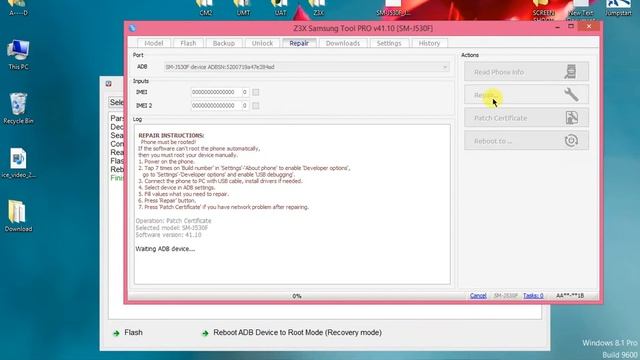Open the Download folder on desktop
This screenshot has width=640, height=360.
(18, 216)
